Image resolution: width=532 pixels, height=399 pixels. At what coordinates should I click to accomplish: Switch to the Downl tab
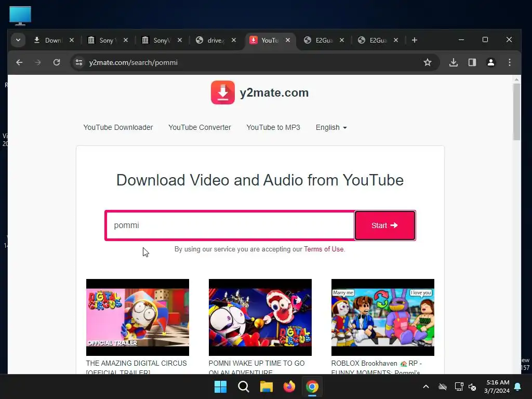coord(48,40)
